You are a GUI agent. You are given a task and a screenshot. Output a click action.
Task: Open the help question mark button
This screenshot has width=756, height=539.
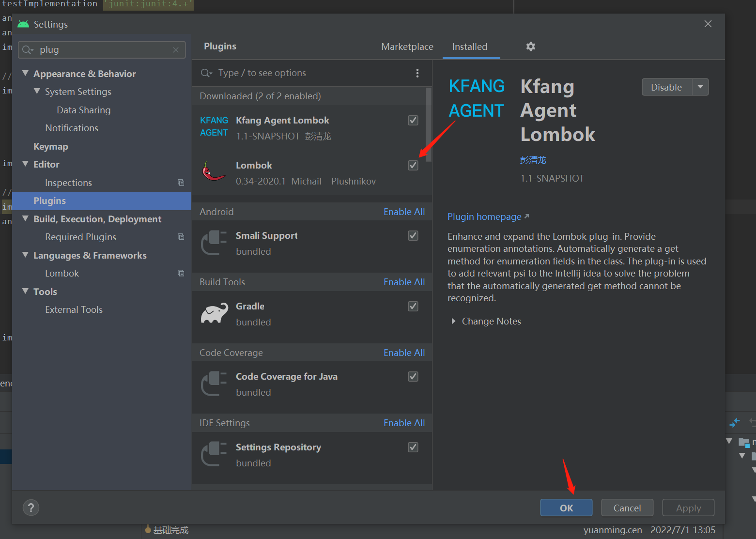click(x=31, y=508)
